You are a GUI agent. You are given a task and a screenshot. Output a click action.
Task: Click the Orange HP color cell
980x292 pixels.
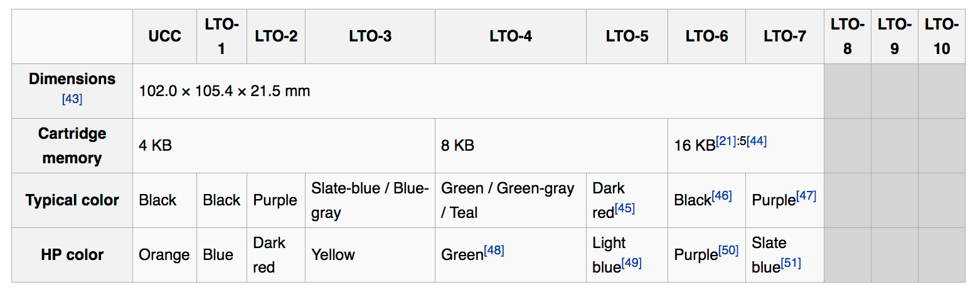(x=164, y=255)
